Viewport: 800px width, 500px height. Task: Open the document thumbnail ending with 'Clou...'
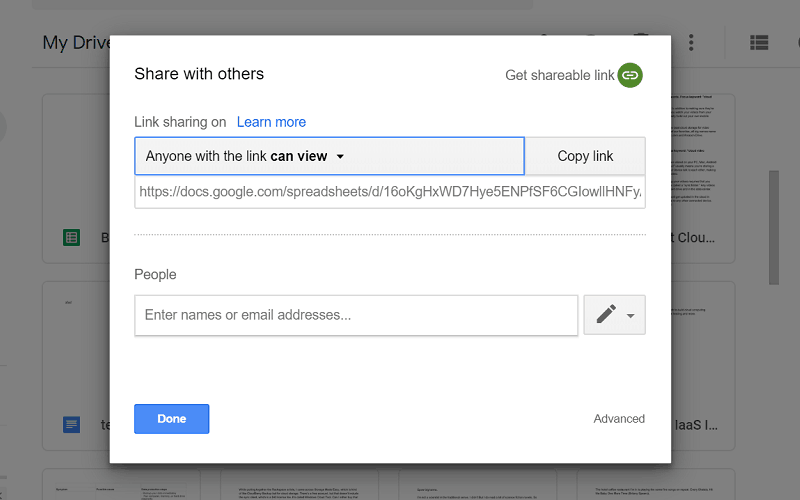(x=703, y=179)
